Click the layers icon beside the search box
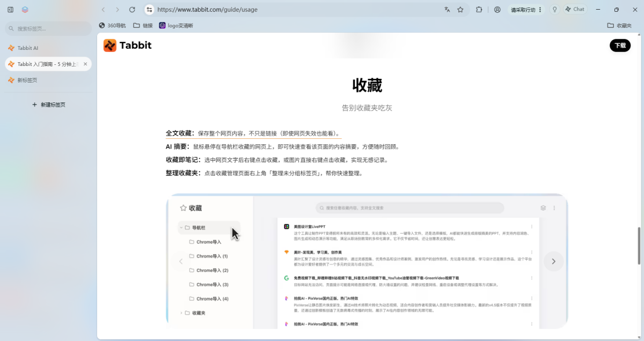644x341 pixels. tap(543, 208)
